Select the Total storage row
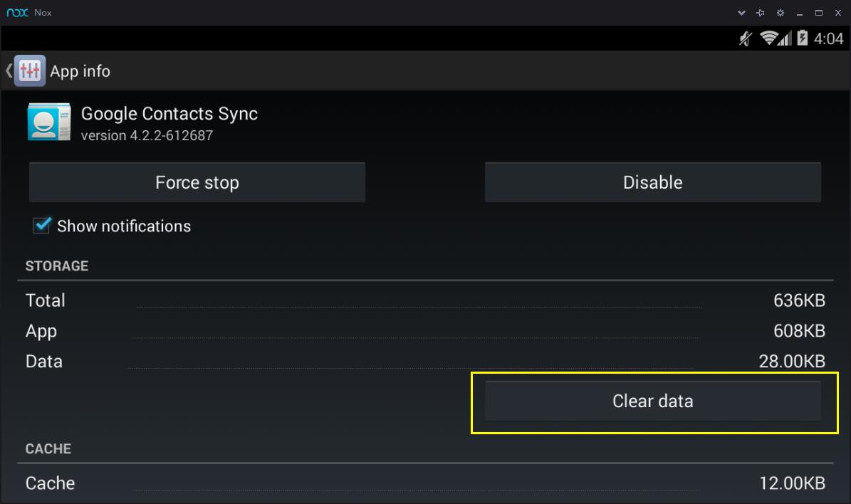 [x=425, y=300]
